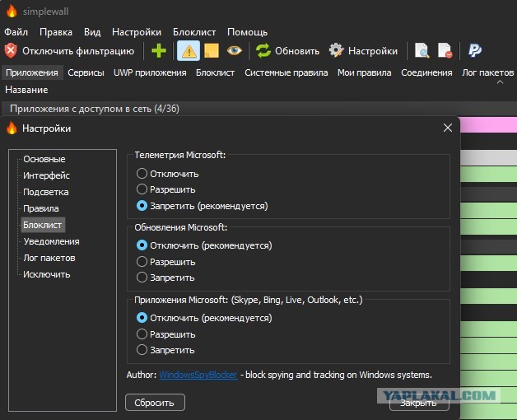Open the Правка menu

pos(56,32)
